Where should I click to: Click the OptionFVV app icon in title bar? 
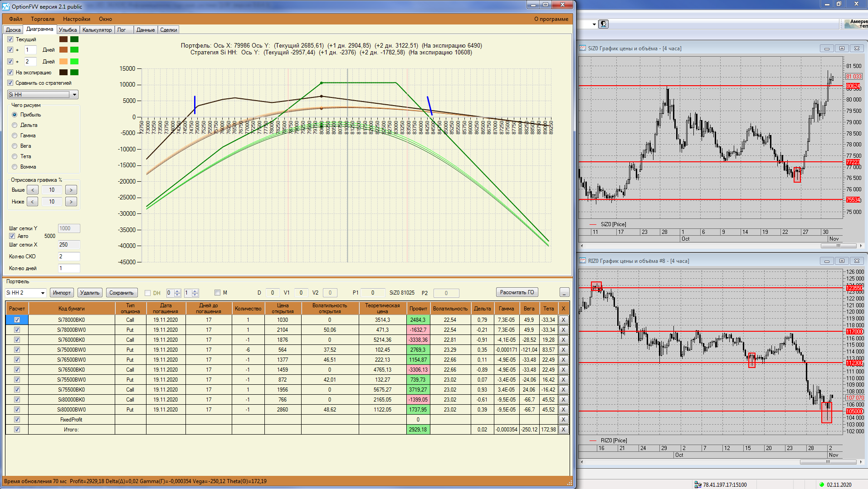click(x=6, y=6)
